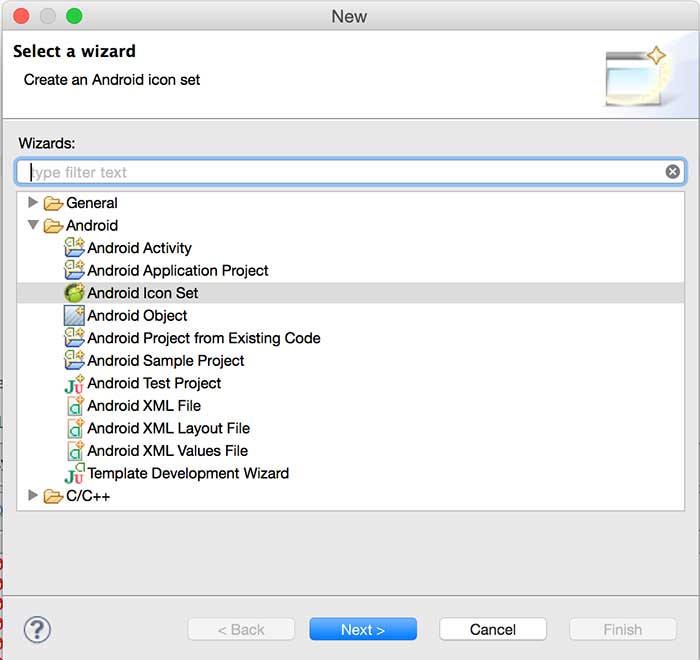The height and width of the screenshot is (660, 700).
Task: Click the Android XML File icon
Action: pyautogui.click(x=75, y=406)
